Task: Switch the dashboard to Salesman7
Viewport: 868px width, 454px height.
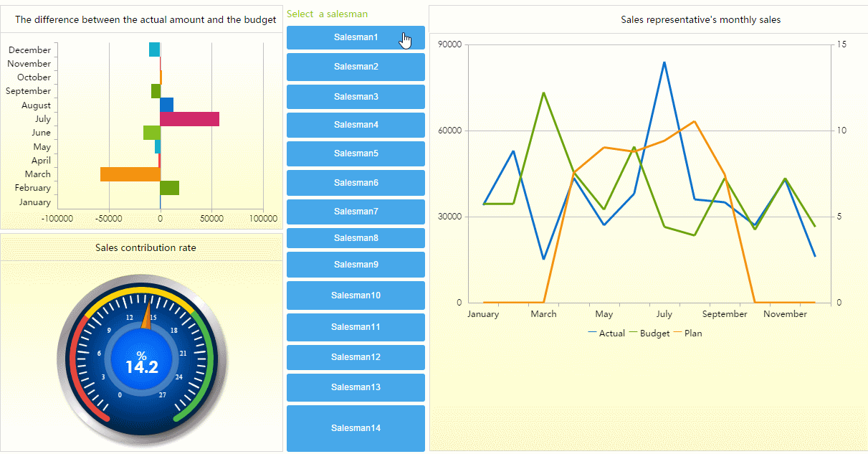Action: (x=356, y=212)
